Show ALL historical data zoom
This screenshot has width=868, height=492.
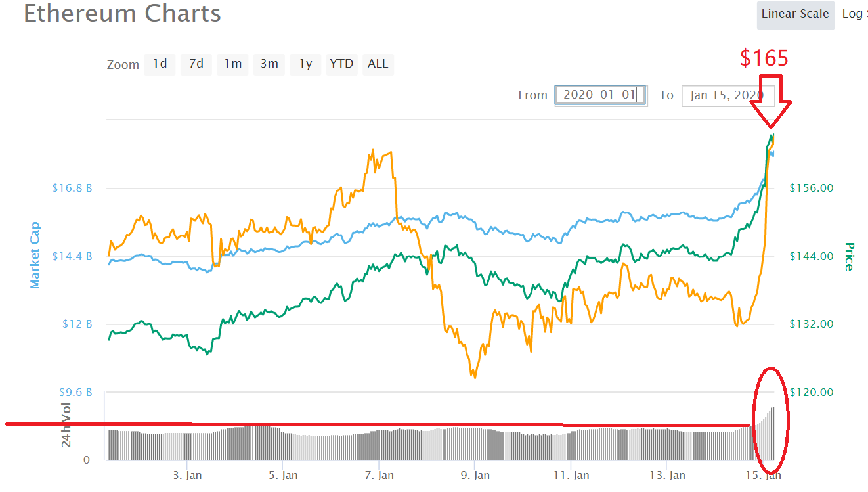point(378,64)
